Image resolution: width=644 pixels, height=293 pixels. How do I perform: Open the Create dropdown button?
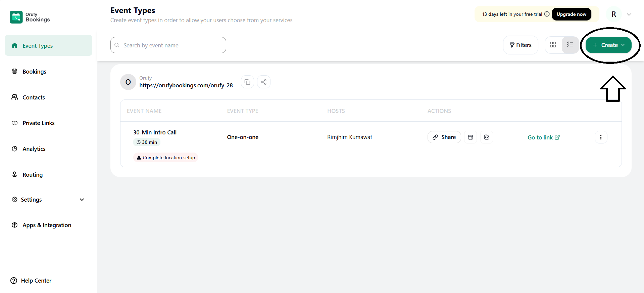click(x=608, y=45)
